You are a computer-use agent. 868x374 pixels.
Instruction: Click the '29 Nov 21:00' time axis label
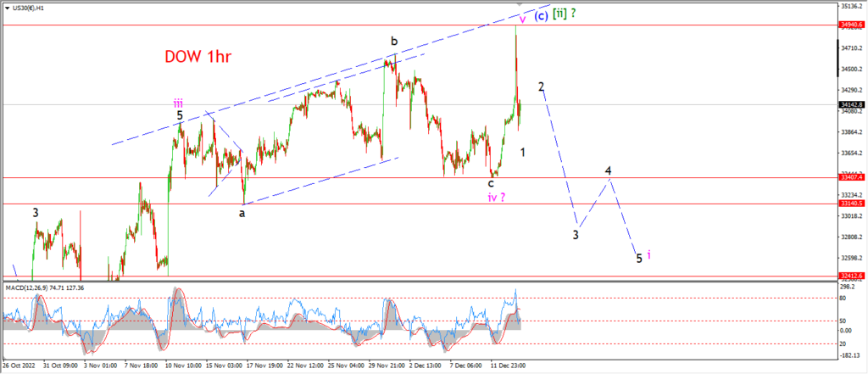[x=386, y=366]
